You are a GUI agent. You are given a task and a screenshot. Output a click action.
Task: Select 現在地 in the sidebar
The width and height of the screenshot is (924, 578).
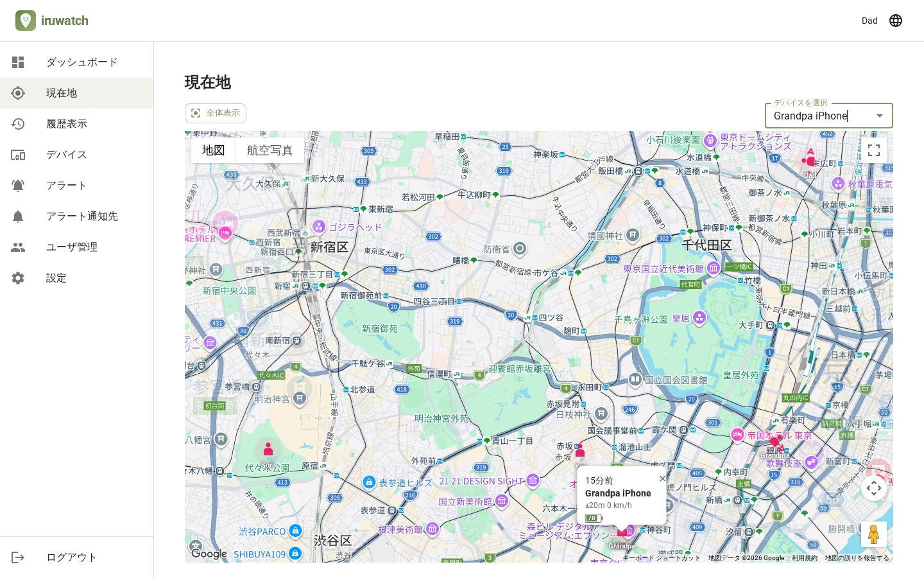[x=77, y=93]
